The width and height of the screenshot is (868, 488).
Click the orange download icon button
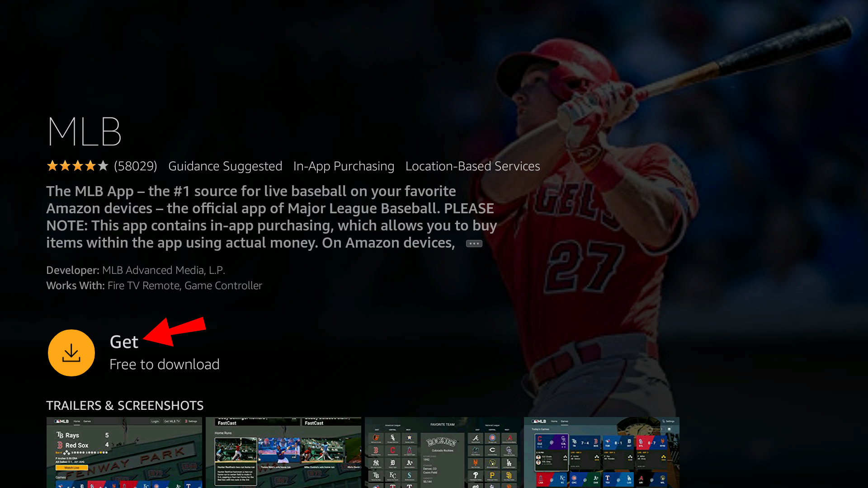(71, 353)
